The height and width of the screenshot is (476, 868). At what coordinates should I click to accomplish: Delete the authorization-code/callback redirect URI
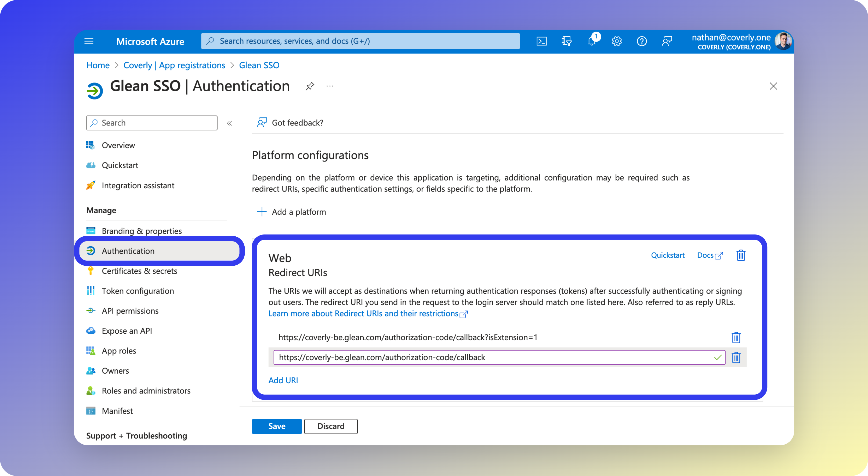pos(736,357)
